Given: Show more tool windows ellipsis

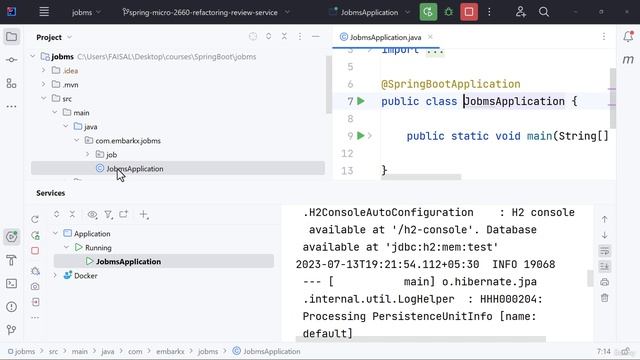Looking at the screenshot, I should [x=11, y=107].
